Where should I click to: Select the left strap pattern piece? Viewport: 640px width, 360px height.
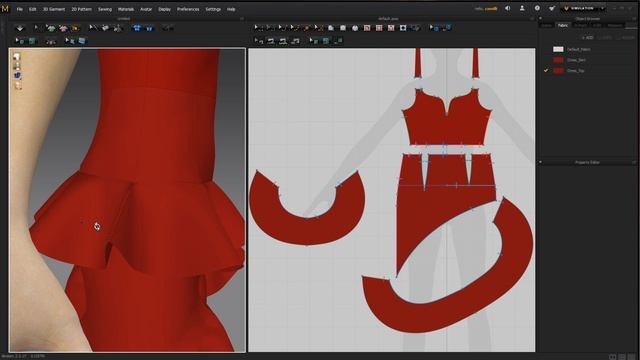point(418,63)
